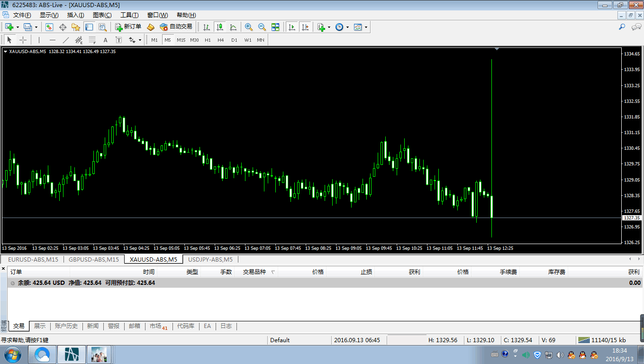Image resolution: width=644 pixels, height=364 pixels.
Task: Open the 插入(I) menu
Action: point(76,15)
